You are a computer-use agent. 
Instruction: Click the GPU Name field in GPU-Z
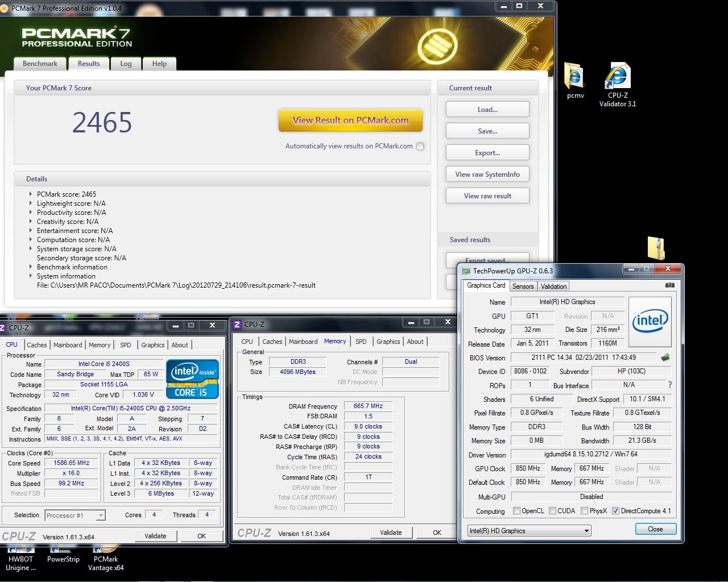[567, 302]
